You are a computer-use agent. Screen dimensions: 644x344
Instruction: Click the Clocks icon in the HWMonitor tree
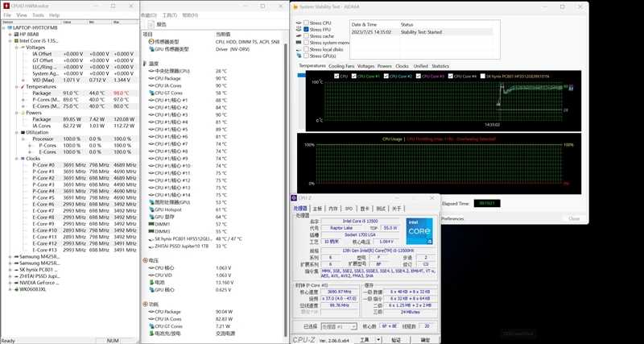coord(23,159)
